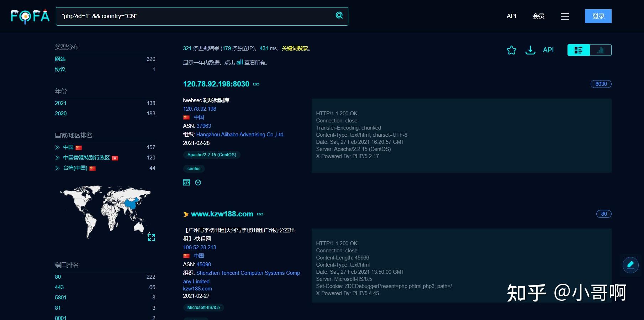Open the 会员 menu item
The image size is (644, 320).
click(538, 16)
